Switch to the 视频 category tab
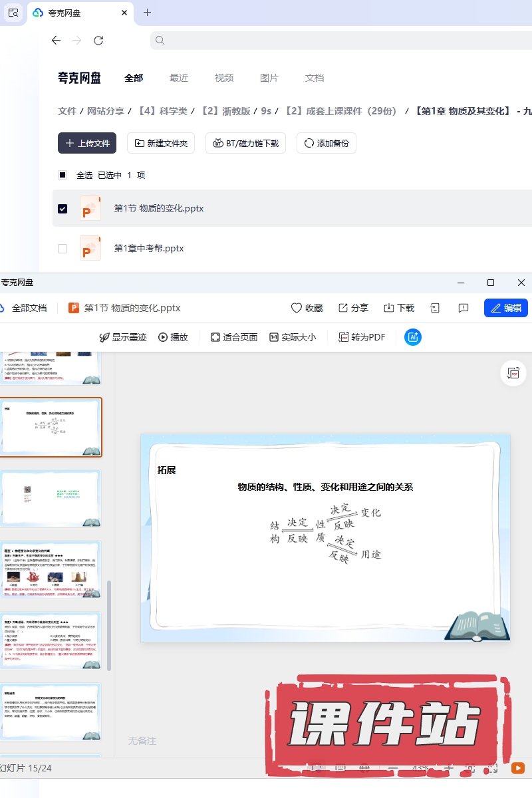The height and width of the screenshot is (798, 532). 224,78
